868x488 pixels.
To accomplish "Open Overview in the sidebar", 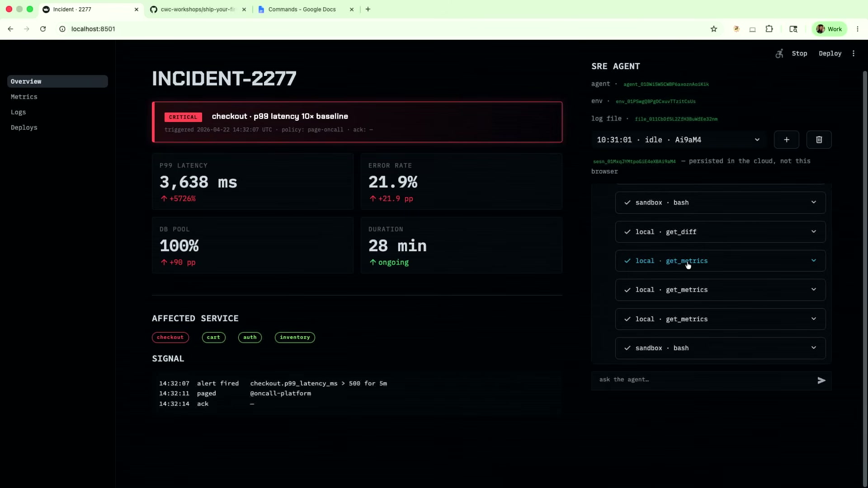I will tap(57, 81).
